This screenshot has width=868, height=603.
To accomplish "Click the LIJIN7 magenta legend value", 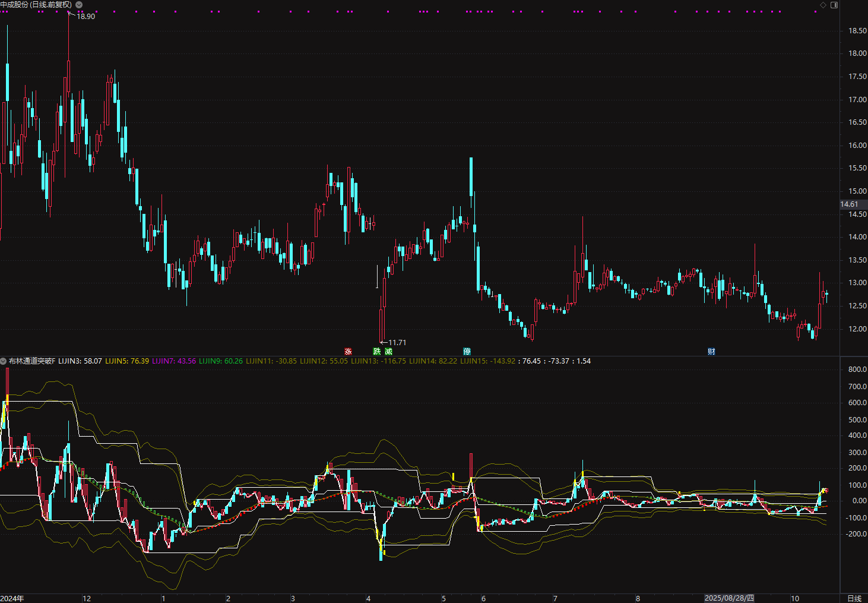I will click(x=174, y=361).
